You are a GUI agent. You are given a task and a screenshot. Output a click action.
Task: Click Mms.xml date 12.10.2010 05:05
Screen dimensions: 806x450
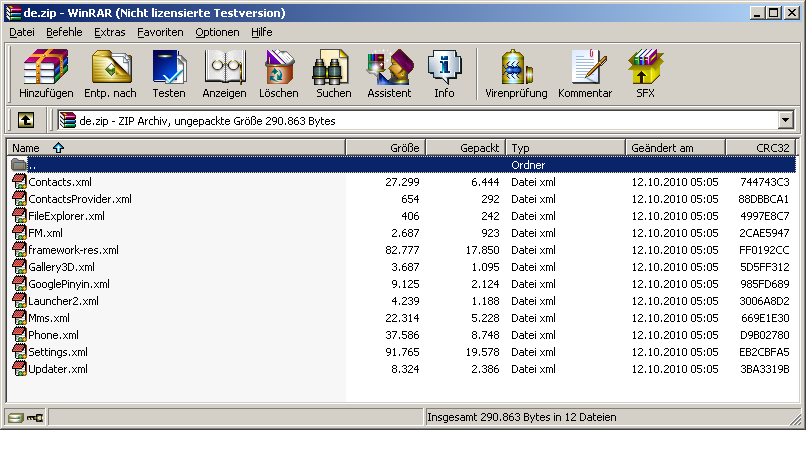[674, 318]
